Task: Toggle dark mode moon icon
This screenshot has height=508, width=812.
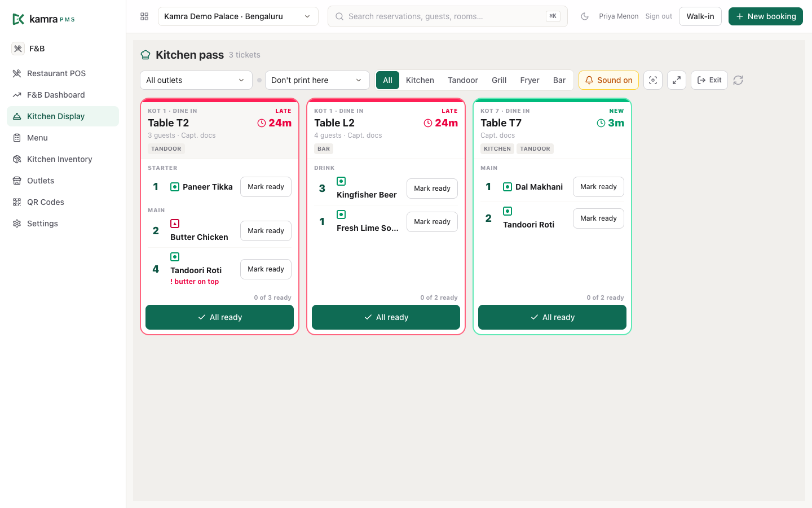Action: (585, 16)
